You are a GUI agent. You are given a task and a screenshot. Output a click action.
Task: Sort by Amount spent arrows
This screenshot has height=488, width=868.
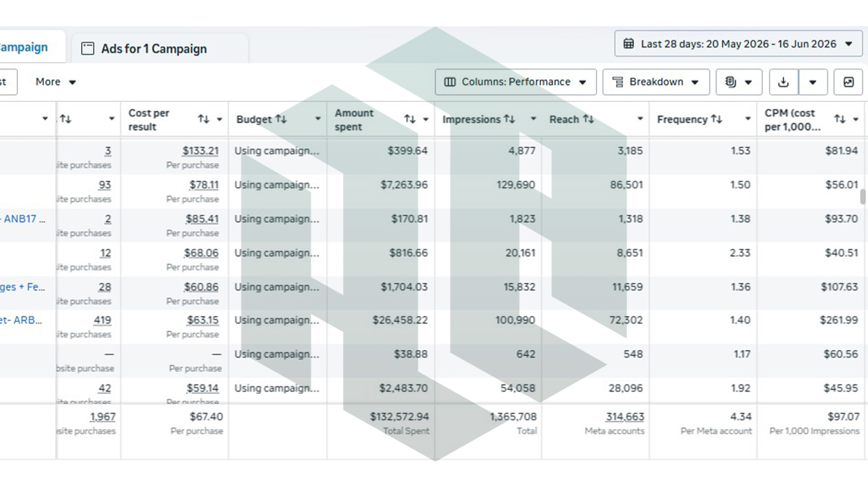pos(410,119)
